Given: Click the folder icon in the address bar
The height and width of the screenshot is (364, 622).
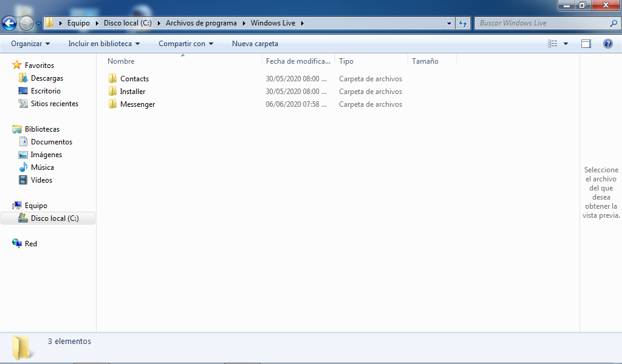Looking at the screenshot, I should click(49, 22).
